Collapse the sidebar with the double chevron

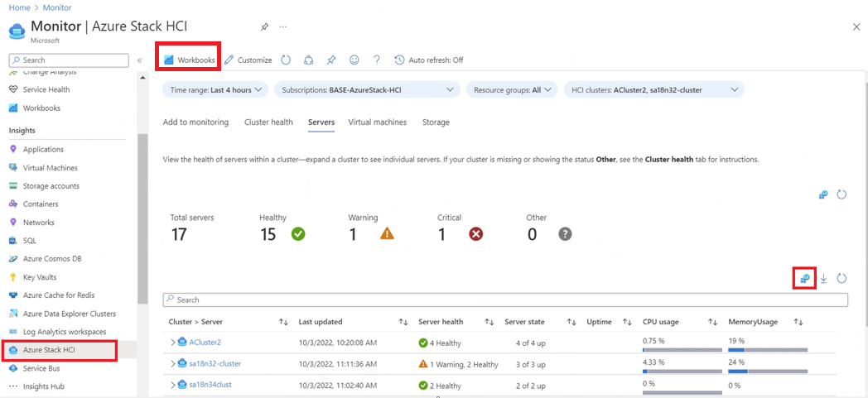[x=140, y=60]
